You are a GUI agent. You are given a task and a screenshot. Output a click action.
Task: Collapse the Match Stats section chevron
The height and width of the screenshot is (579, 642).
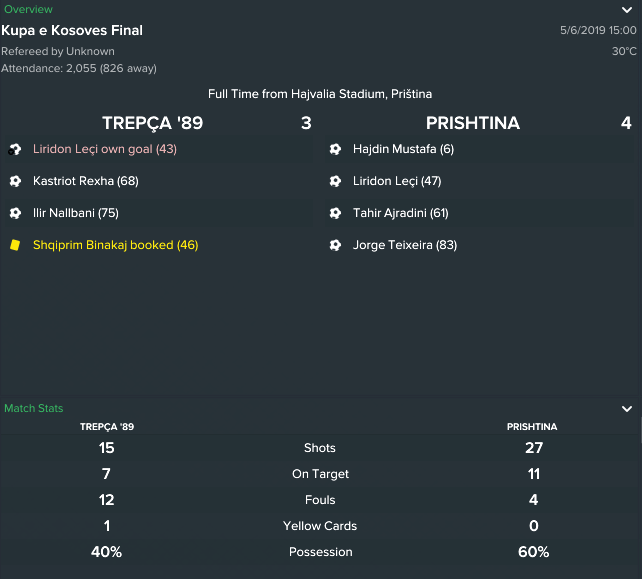627,409
